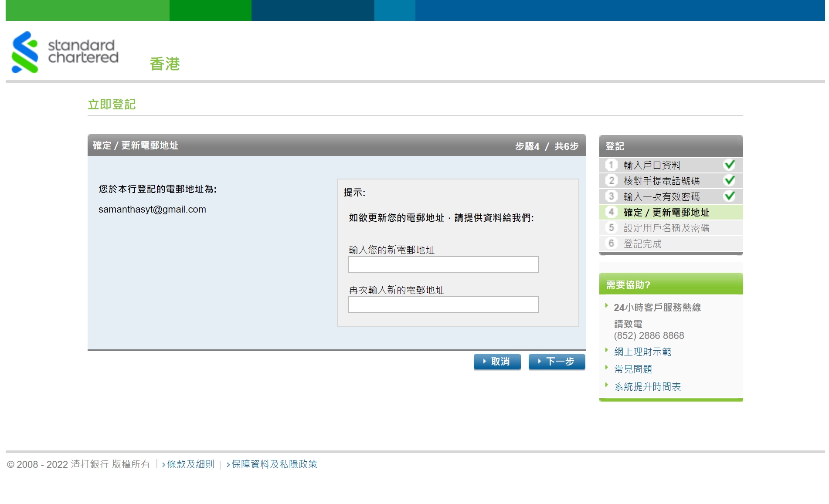Click the step 6 number circle
Screen dimensions: 829x504
pos(611,244)
